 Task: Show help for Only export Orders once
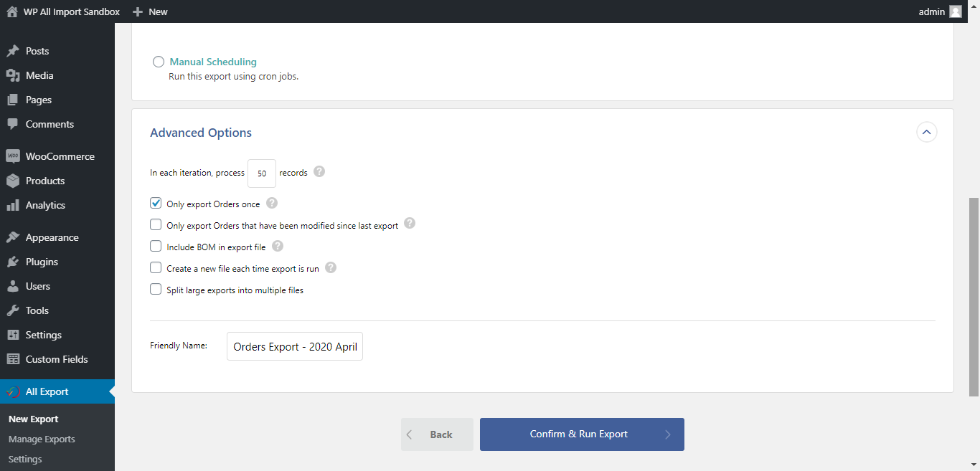(272, 203)
